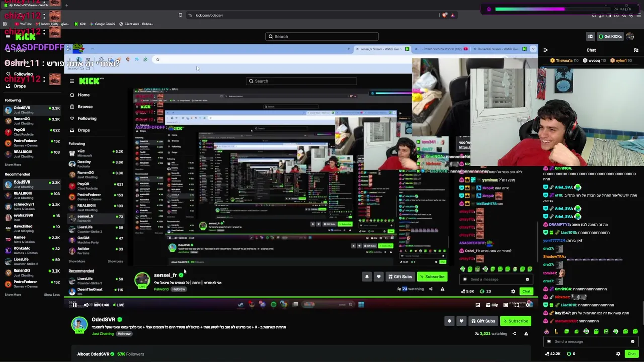The height and width of the screenshot is (362, 644).
Task: Click Gift Subs on sensei_fr's streamed page
Action: (400, 277)
